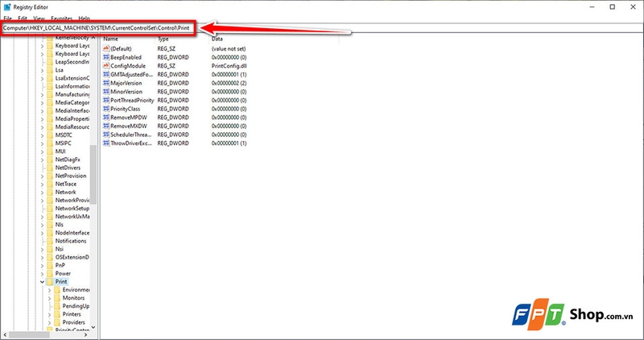Select the NodeInterface key
Screen dimensions: 644x340
tap(72, 233)
